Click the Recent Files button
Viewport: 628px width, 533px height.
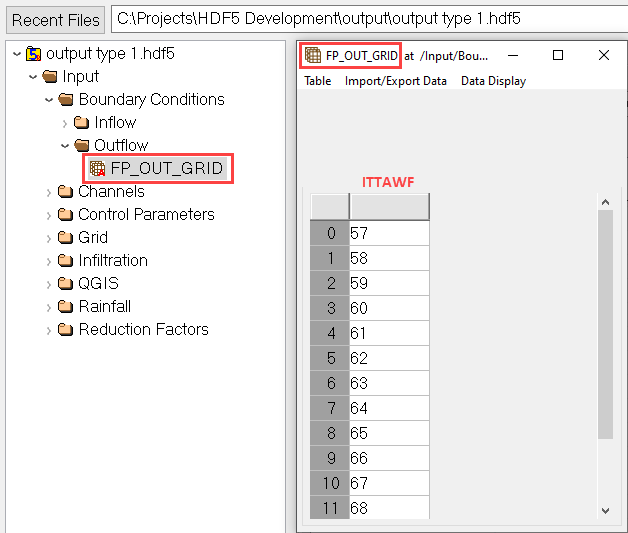coord(56,19)
